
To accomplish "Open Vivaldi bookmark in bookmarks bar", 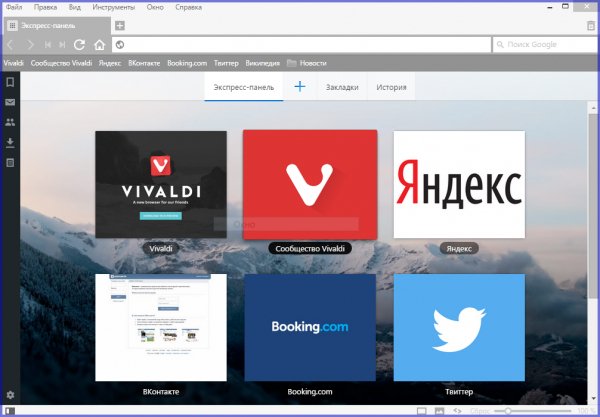I will pyautogui.click(x=13, y=63).
